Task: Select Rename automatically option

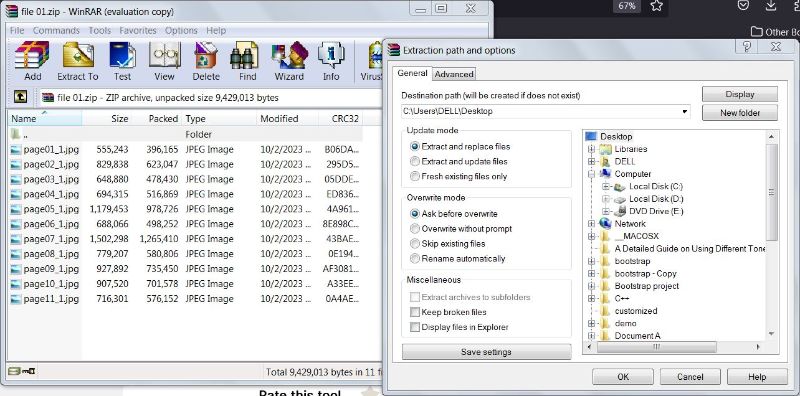Action: point(415,259)
